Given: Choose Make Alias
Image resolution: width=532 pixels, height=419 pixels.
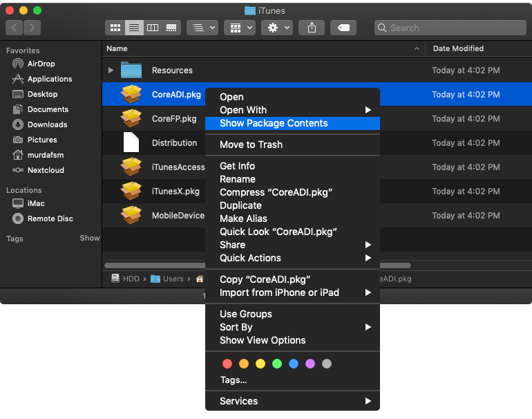Looking at the screenshot, I should (x=292, y=218).
